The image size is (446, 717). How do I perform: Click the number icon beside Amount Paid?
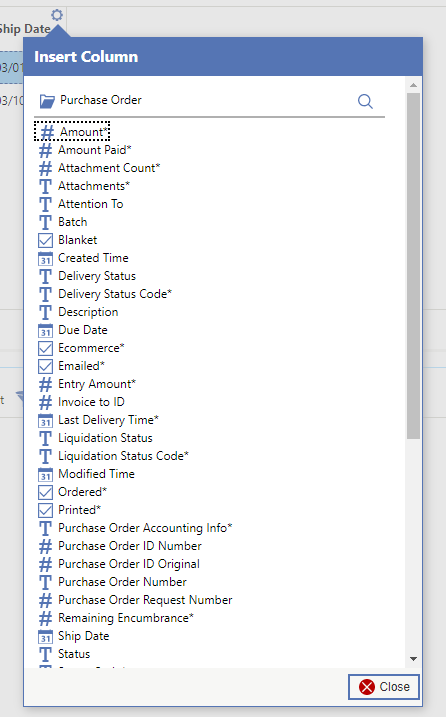45,150
